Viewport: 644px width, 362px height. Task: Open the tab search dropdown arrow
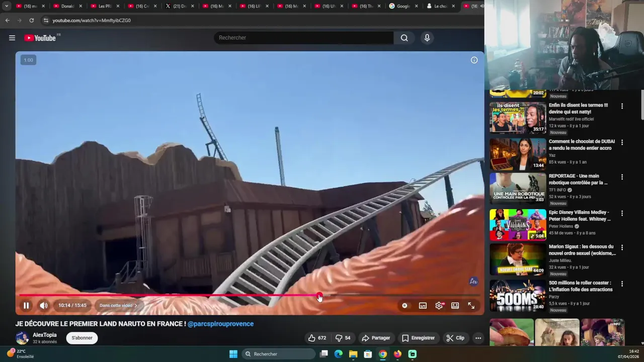tap(7, 6)
